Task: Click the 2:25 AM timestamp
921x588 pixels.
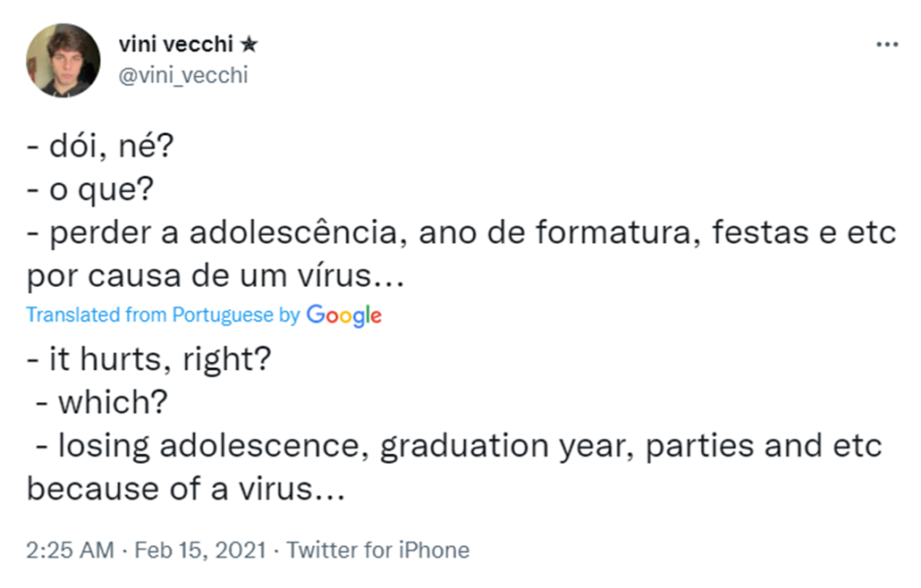Action: (71, 550)
